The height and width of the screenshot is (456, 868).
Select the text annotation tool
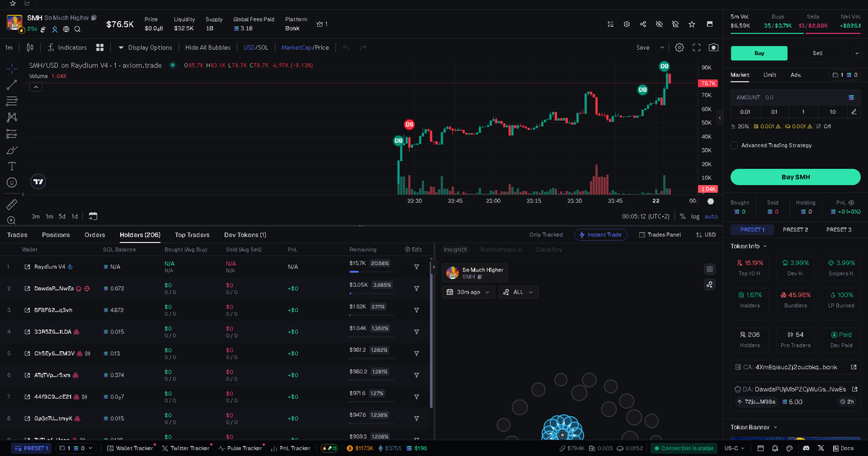coord(12,166)
